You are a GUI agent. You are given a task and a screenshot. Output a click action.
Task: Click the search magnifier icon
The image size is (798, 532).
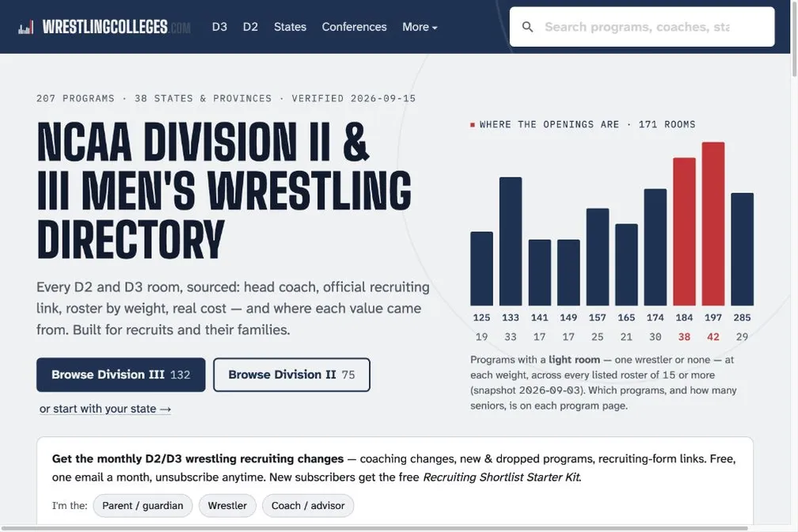click(x=528, y=27)
